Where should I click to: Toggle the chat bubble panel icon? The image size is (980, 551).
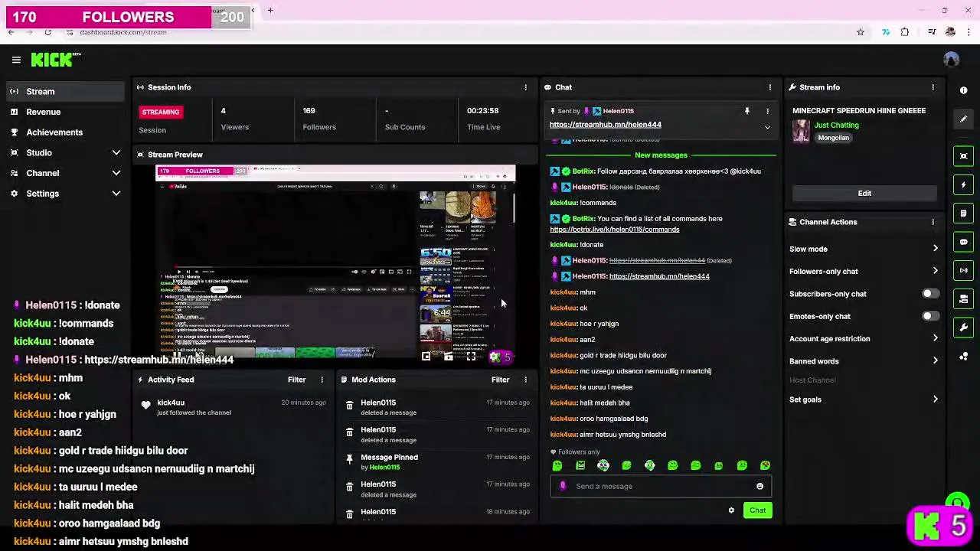click(x=964, y=242)
